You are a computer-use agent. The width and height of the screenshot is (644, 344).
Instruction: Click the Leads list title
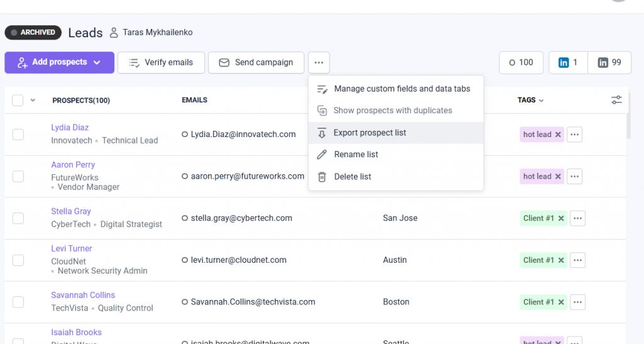(x=86, y=33)
